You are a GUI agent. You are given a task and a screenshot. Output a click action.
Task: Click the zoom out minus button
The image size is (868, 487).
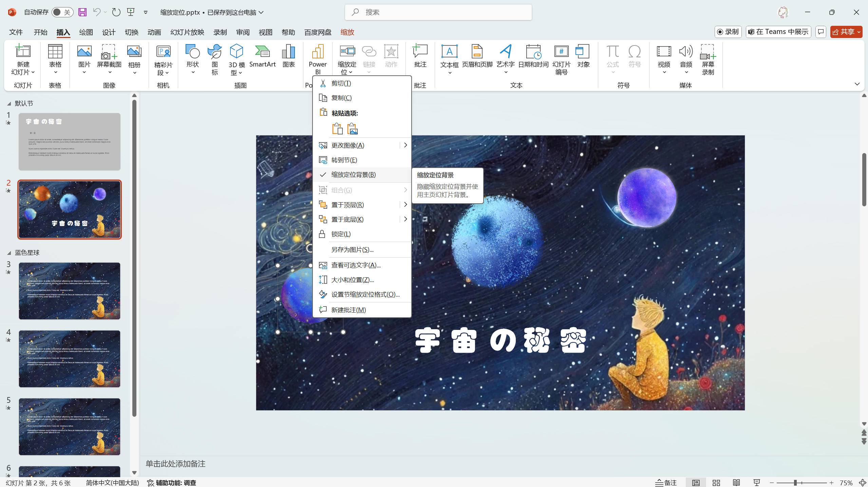(772, 483)
